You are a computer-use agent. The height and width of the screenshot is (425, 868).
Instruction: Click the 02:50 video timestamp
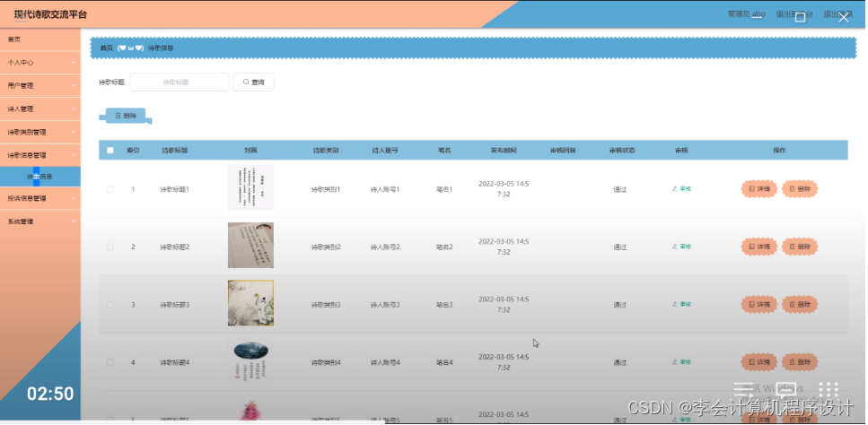[x=50, y=394]
